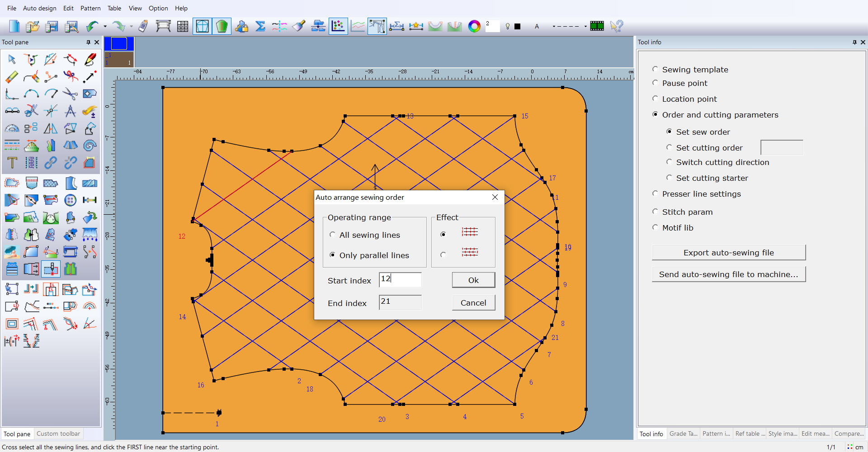Select the compass tool
The height and width of the screenshot is (452, 868).
(x=70, y=111)
